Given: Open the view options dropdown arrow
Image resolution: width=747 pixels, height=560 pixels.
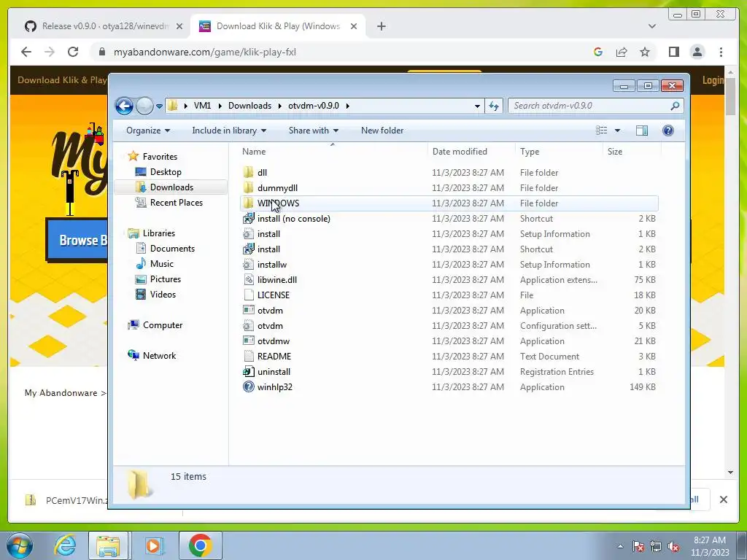Looking at the screenshot, I should coord(617,131).
